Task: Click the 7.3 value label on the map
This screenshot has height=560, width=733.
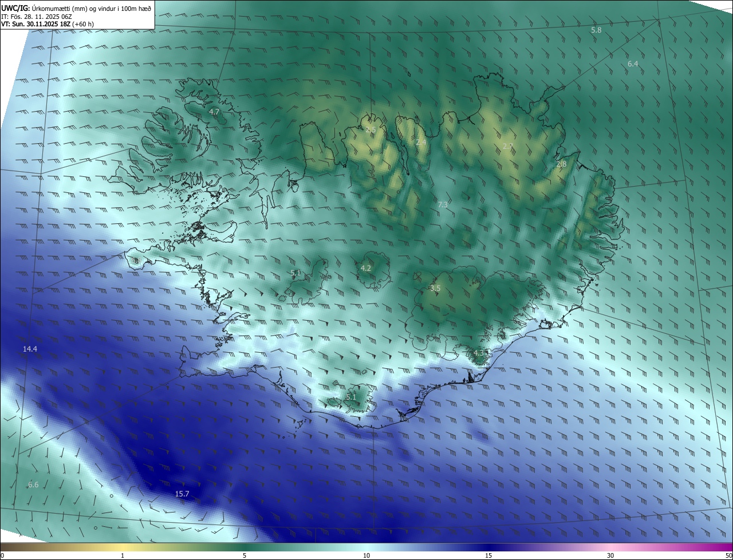Action: [443, 204]
